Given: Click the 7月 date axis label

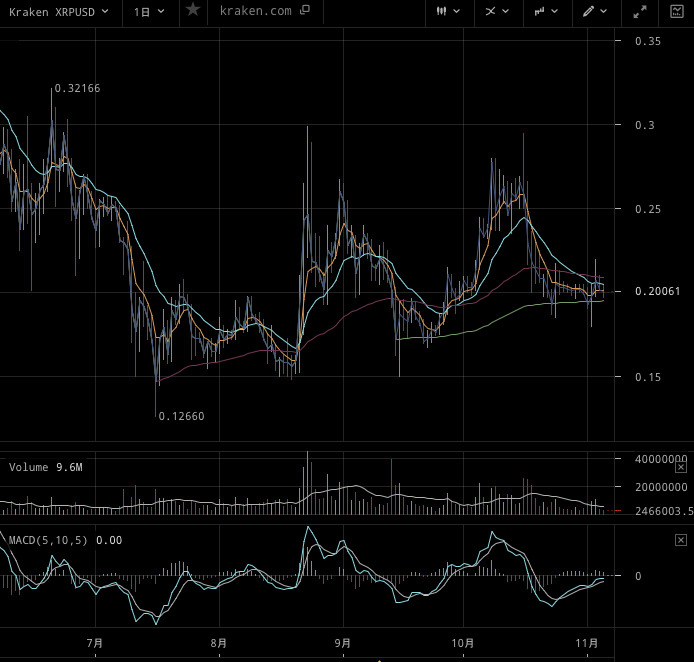Looking at the screenshot, I should point(95,643).
